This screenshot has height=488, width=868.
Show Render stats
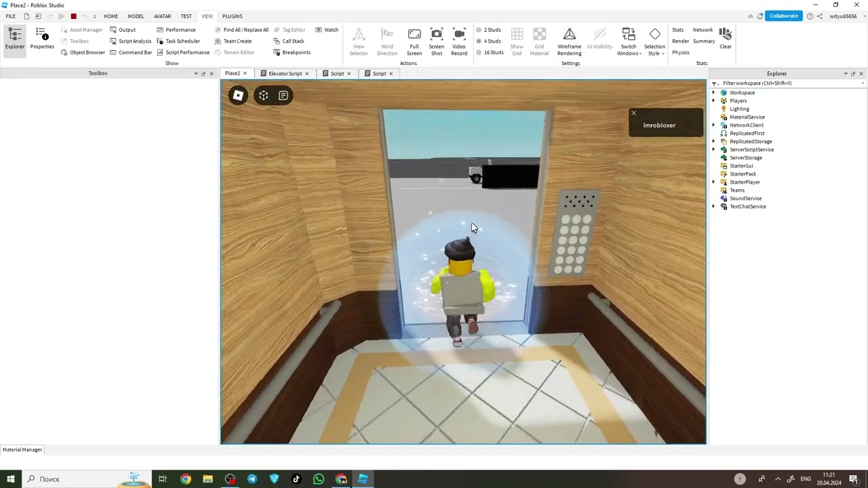click(680, 41)
